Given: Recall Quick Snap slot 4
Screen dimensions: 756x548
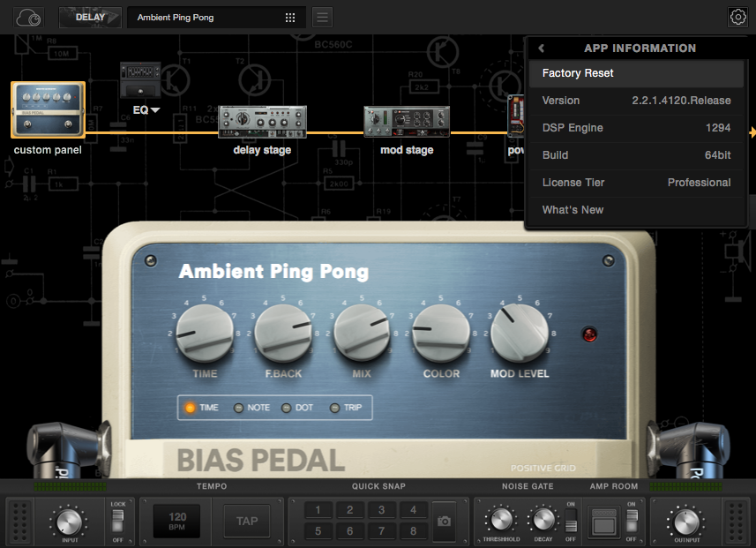Looking at the screenshot, I should coord(413,510).
